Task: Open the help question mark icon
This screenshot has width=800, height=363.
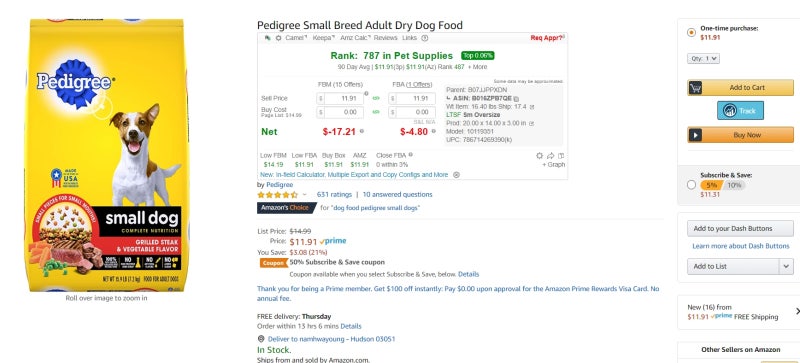Action: (424, 38)
